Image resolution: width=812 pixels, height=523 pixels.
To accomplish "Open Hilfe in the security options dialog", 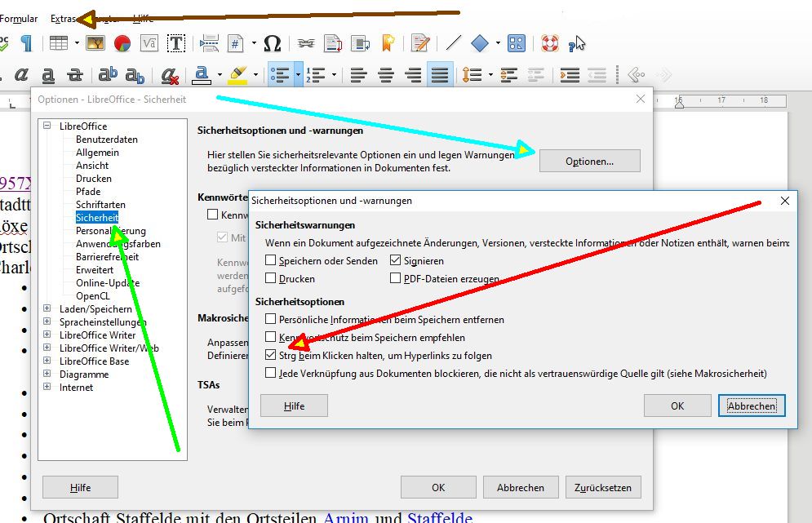I will click(294, 406).
